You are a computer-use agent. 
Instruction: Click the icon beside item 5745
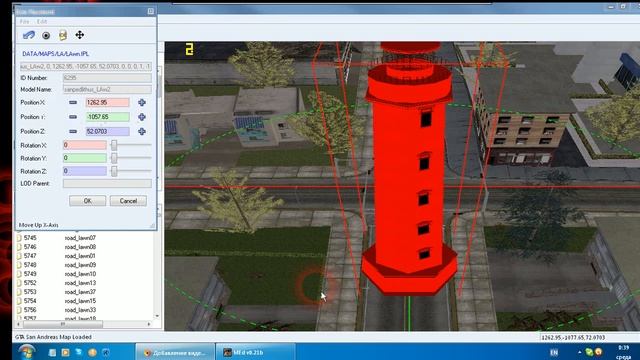[19, 238]
